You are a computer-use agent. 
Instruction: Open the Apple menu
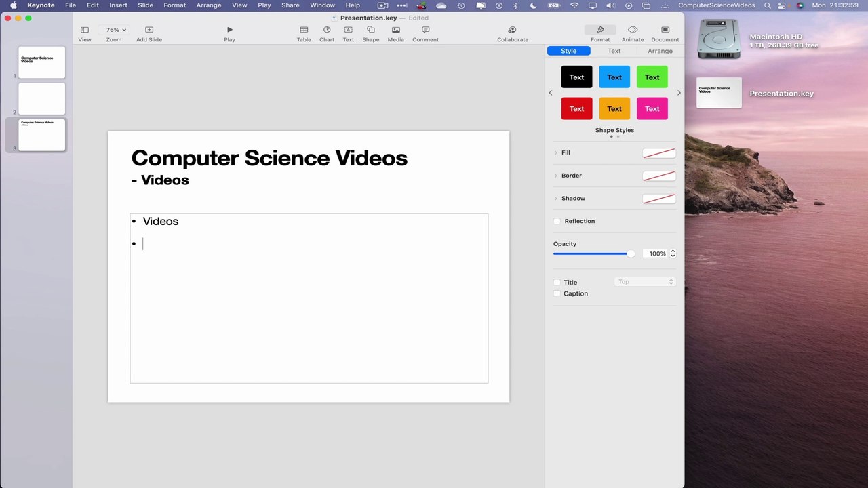pos(13,5)
